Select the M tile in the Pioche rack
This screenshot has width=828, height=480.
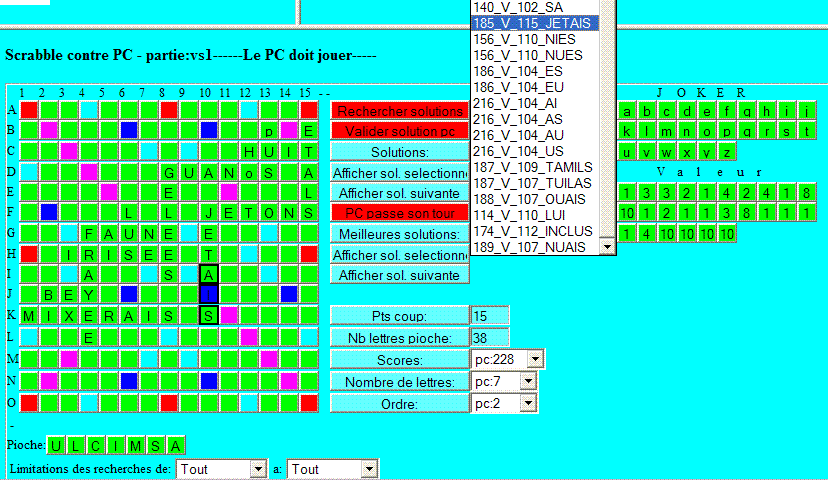pyautogui.click(x=136, y=445)
